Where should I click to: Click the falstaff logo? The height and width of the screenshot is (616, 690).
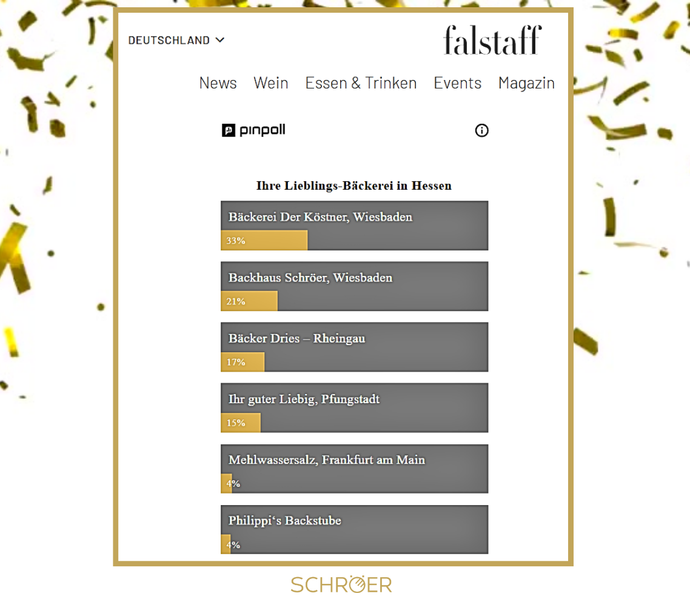(492, 41)
